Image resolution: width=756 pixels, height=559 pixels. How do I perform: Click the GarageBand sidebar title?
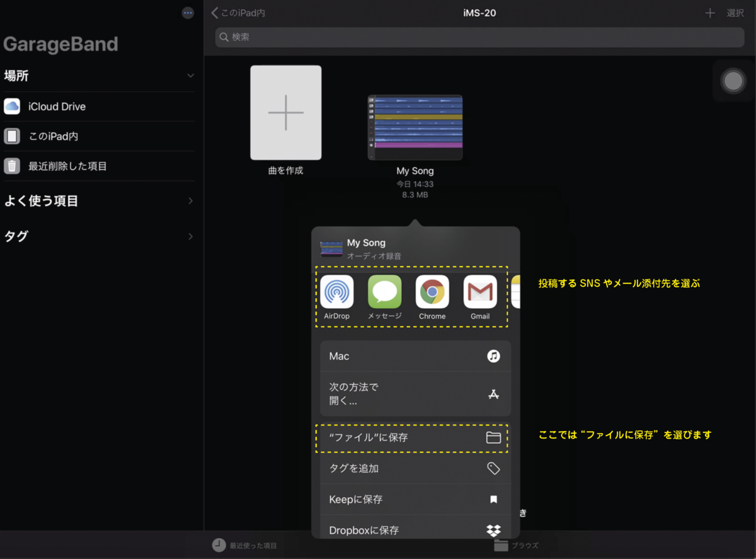pos(61,44)
